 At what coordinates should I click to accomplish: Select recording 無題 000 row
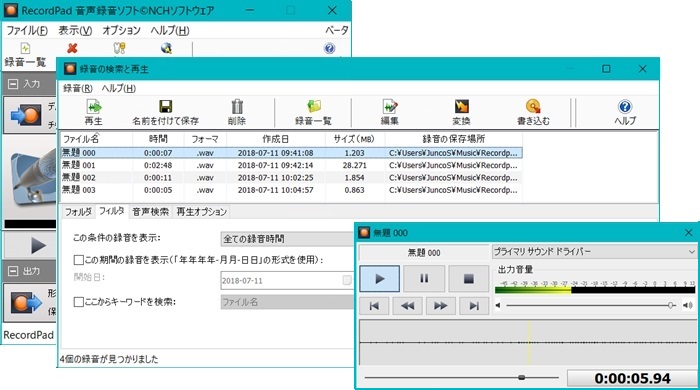click(x=291, y=153)
